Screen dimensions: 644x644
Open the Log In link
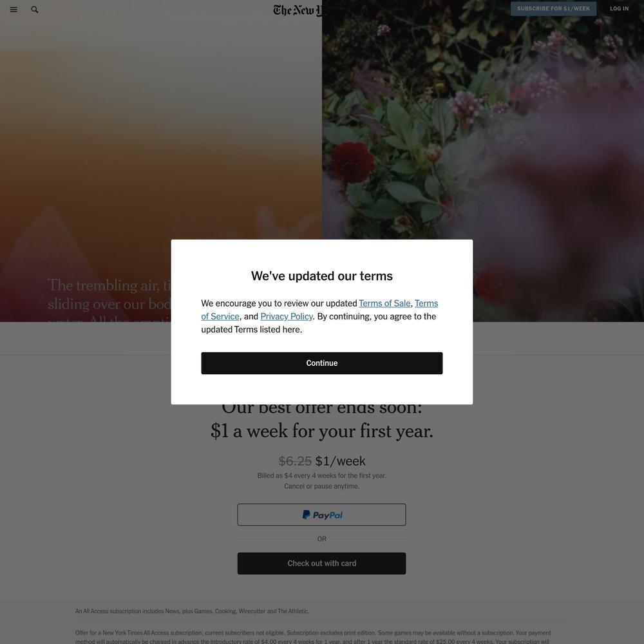619,8
